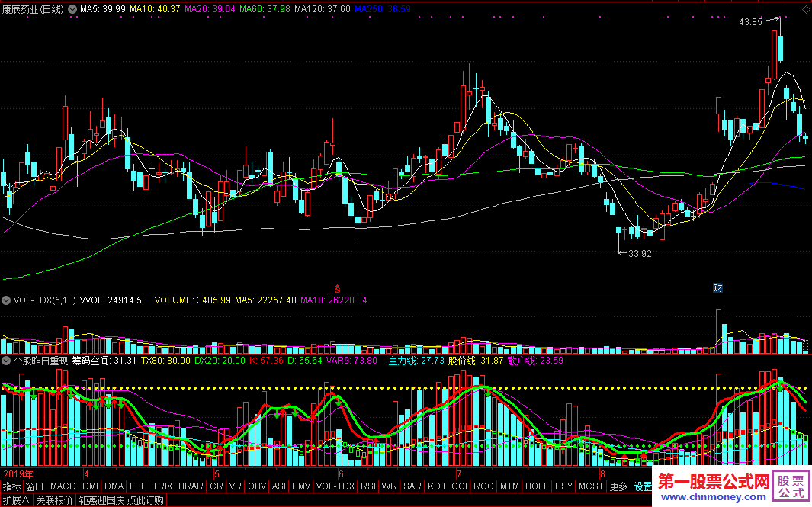Click the TX80: 80.00 value
The height and width of the screenshot is (507, 812).
[x=165, y=361]
